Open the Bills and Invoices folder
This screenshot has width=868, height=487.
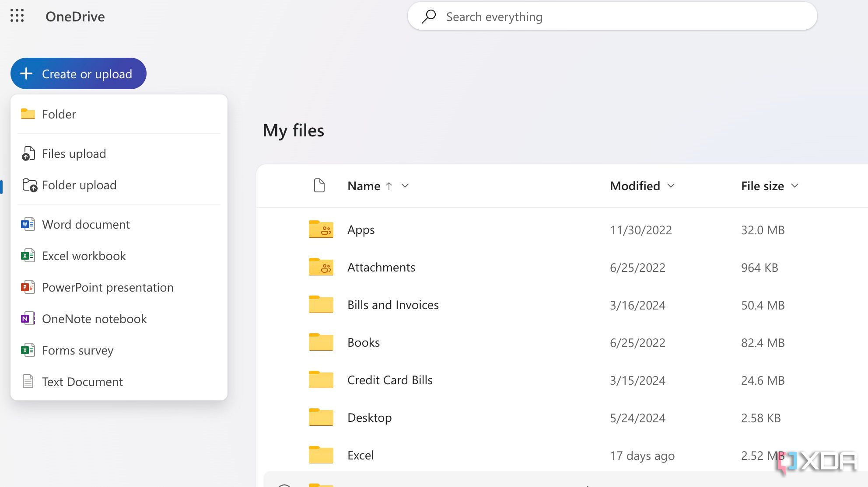click(x=393, y=305)
